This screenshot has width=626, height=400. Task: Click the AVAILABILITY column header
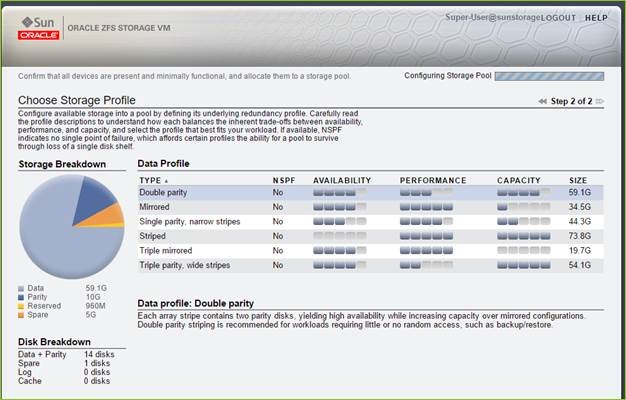342,180
